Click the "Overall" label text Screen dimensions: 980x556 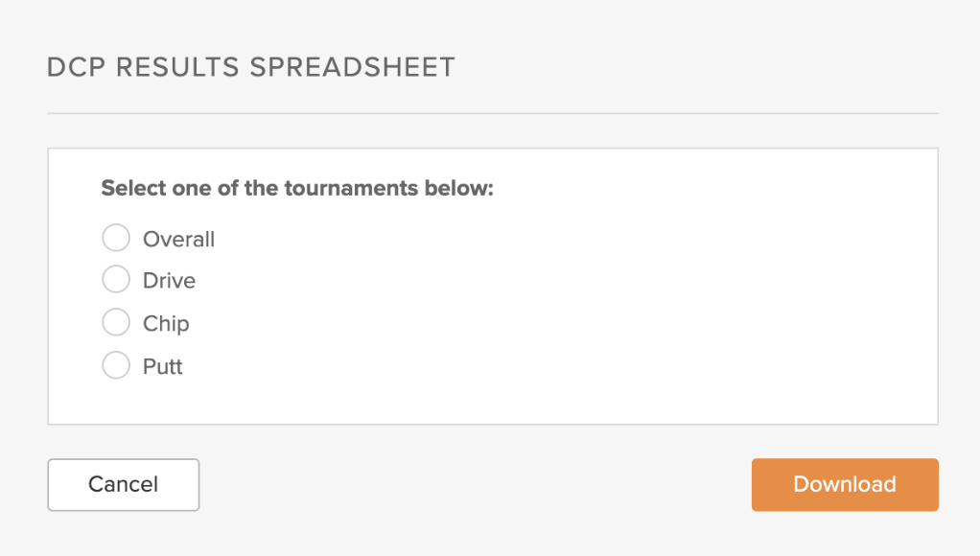click(178, 240)
